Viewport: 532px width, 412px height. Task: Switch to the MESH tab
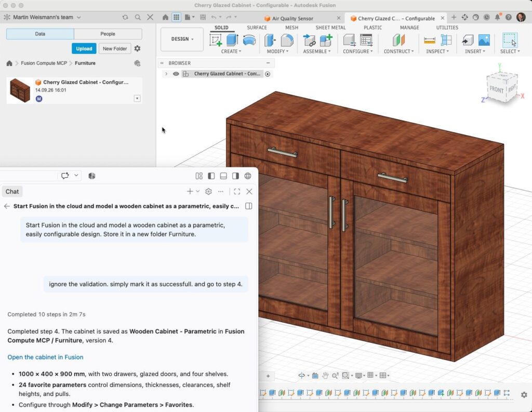[291, 28]
